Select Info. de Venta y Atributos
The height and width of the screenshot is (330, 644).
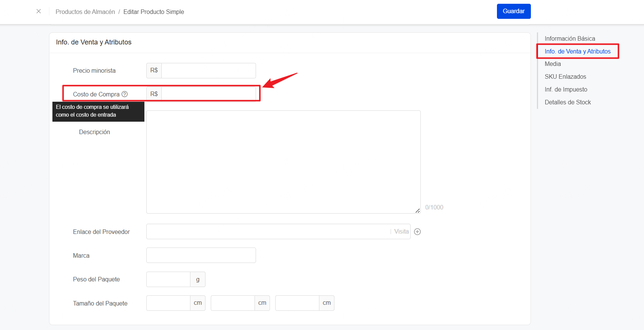(577, 51)
